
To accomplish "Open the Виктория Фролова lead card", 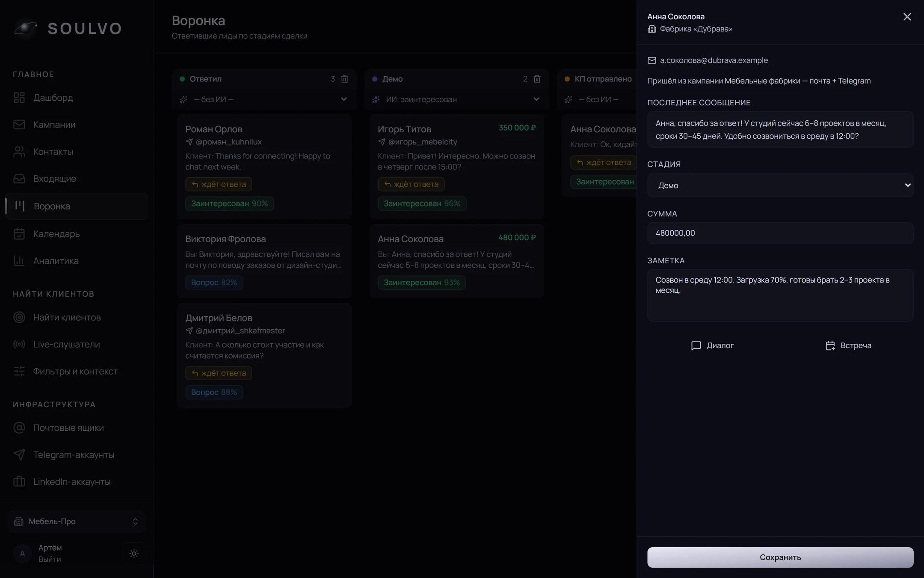I will click(x=264, y=261).
